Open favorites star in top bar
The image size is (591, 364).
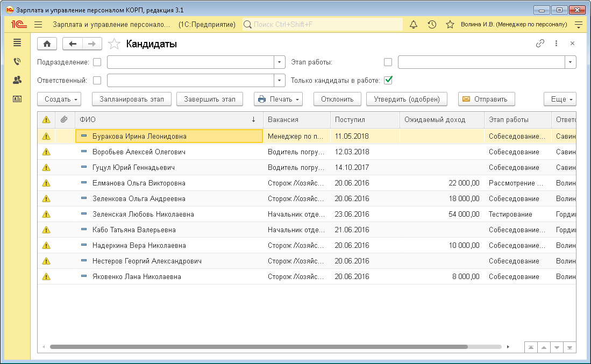[x=450, y=25]
